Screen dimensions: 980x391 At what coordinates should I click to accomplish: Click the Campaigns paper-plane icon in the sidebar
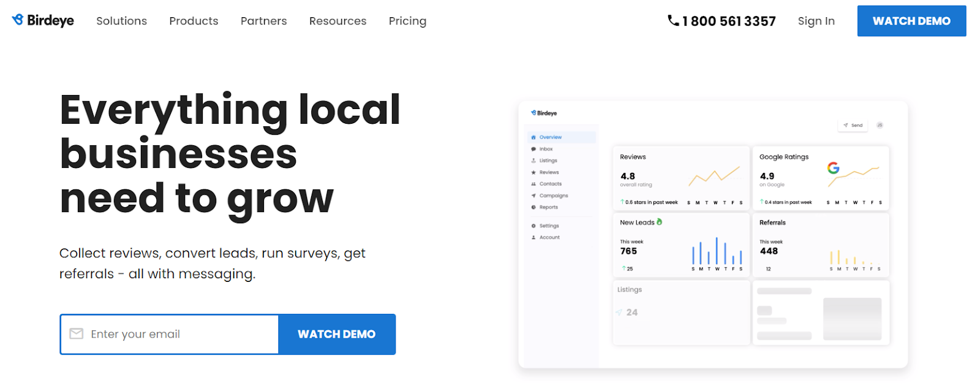coord(533,195)
